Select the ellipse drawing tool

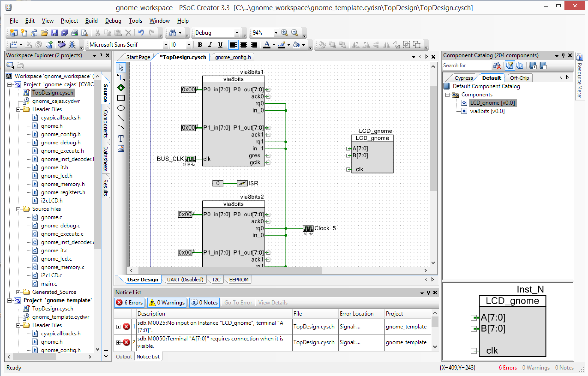pos(121,108)
